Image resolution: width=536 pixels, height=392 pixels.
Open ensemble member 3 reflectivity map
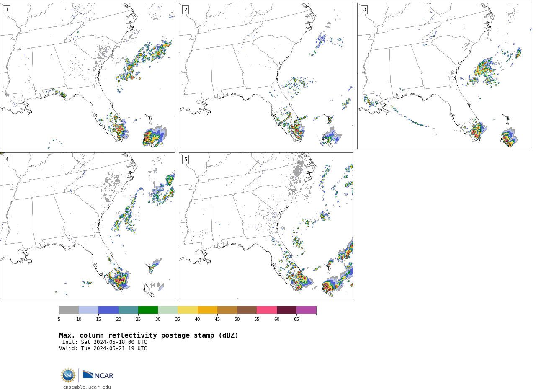click(445, 76)
